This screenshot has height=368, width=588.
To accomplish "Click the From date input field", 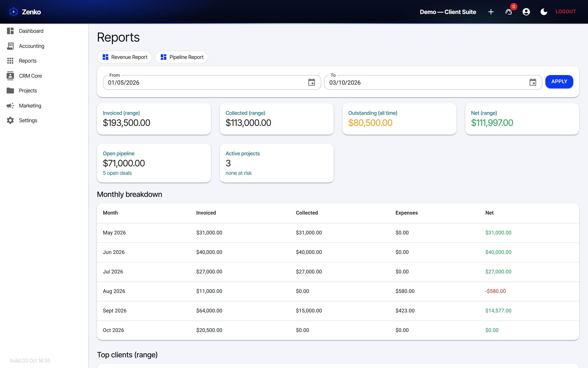I will pos(212,82).
